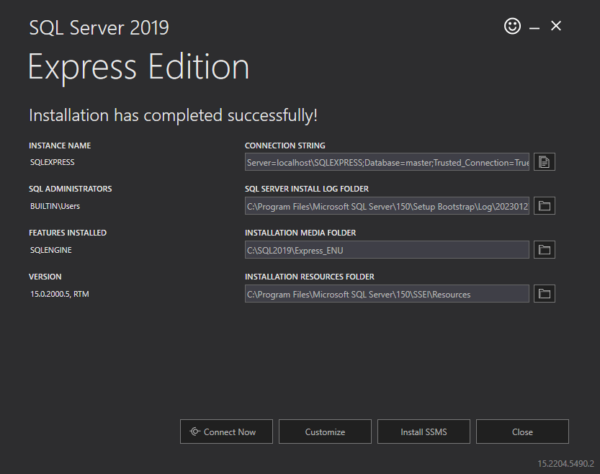600x474 pixels.
Task: Hit the Close button at the bottom
Action: [522, 432]
